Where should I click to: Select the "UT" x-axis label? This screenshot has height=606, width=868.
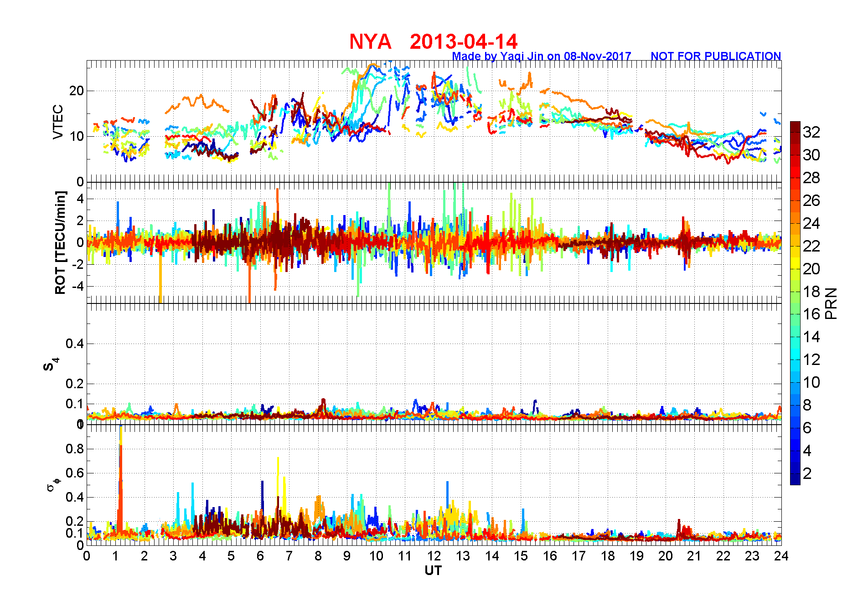pos(433,570)
